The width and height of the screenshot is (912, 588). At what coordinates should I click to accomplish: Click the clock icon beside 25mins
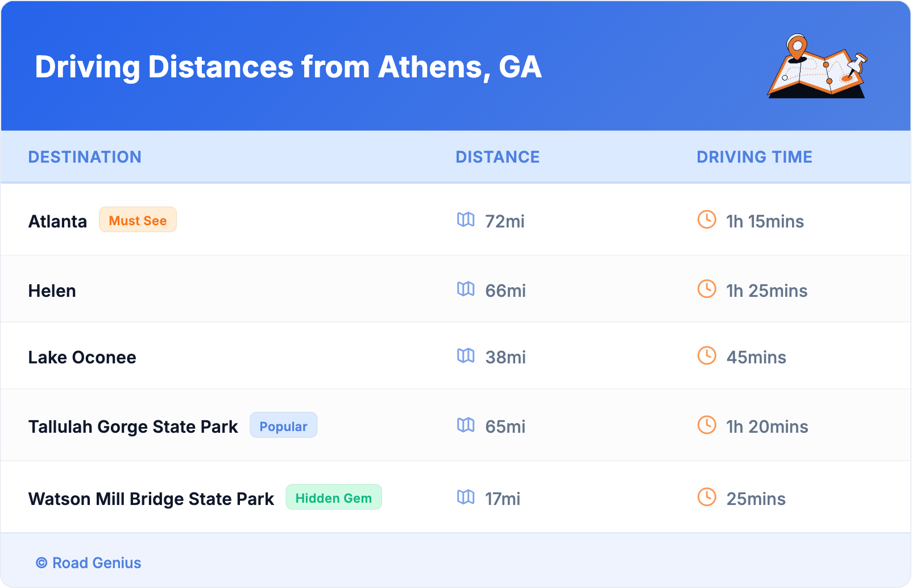[x=707, y=497]
